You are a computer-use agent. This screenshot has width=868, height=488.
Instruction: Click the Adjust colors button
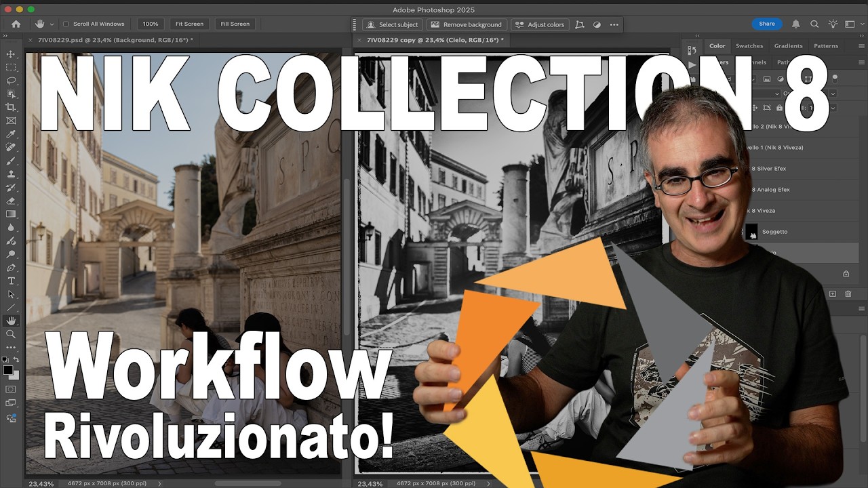(x=540, y=24)
